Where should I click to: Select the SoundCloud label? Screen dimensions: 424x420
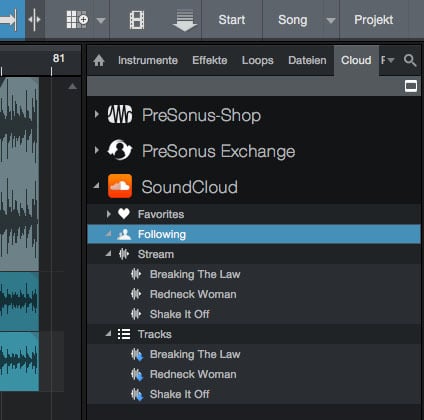189,187
